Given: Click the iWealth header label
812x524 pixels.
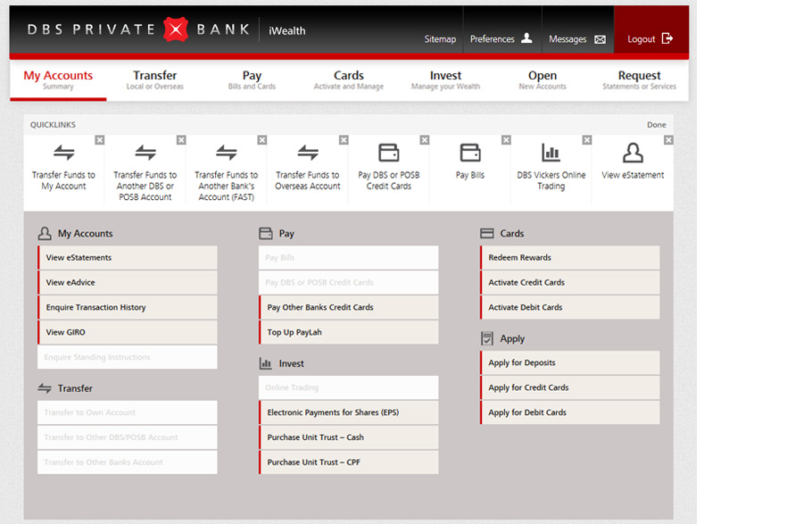Looking at the screenshot, I should point(287,30).
